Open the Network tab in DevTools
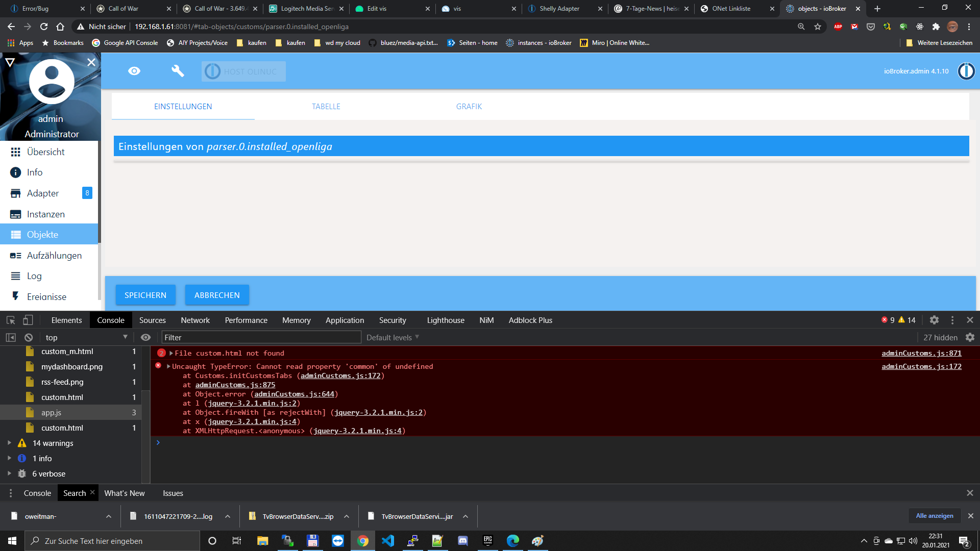This screenshot has width=980, height=551. [x=195, y=320]
